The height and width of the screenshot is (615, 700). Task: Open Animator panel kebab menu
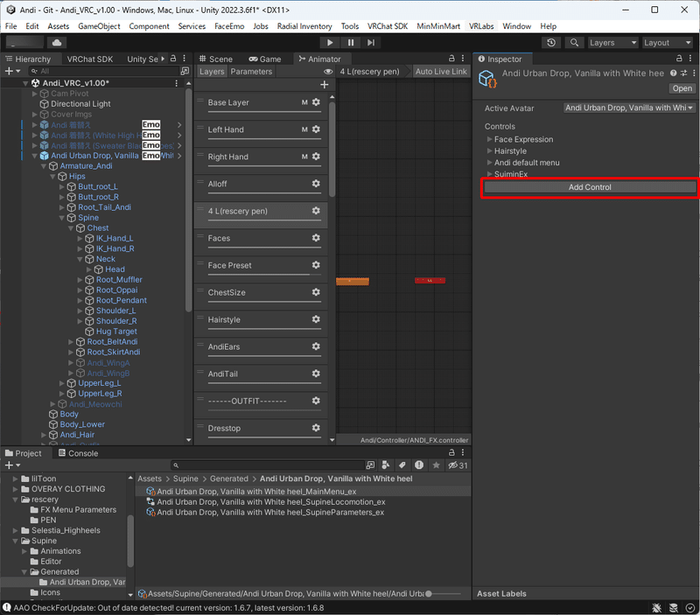(463, 59)
